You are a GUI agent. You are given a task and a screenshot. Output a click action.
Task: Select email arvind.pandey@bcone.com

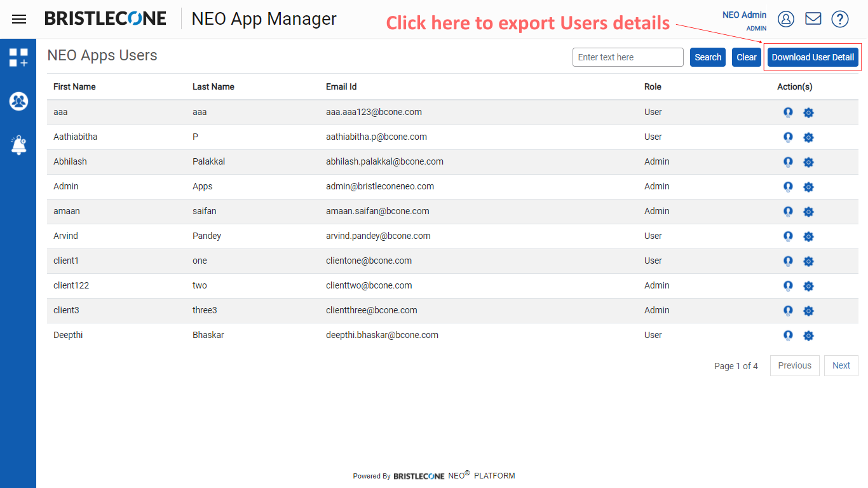click(x=378, y=236)
